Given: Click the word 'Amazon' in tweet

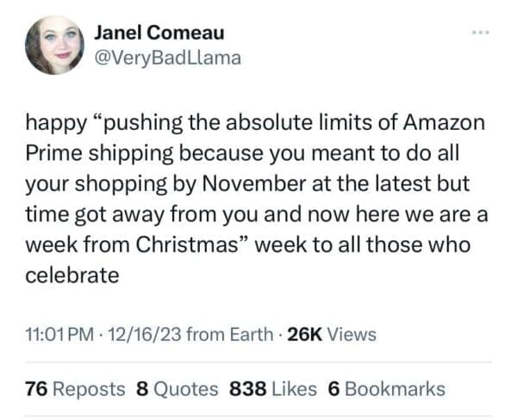Looking at the screenshot, I should (445, 121).
